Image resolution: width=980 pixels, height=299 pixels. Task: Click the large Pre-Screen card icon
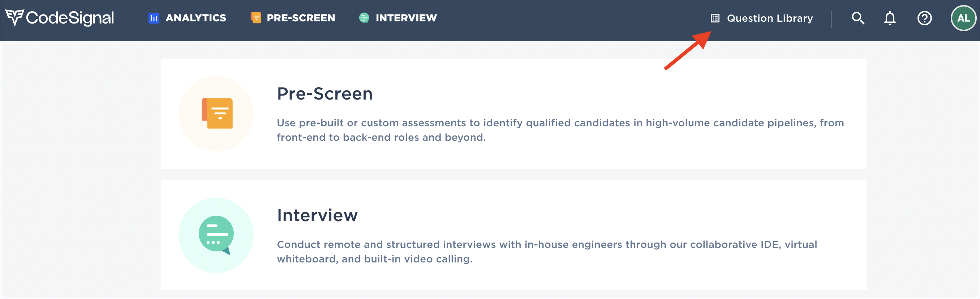(216, 114)
